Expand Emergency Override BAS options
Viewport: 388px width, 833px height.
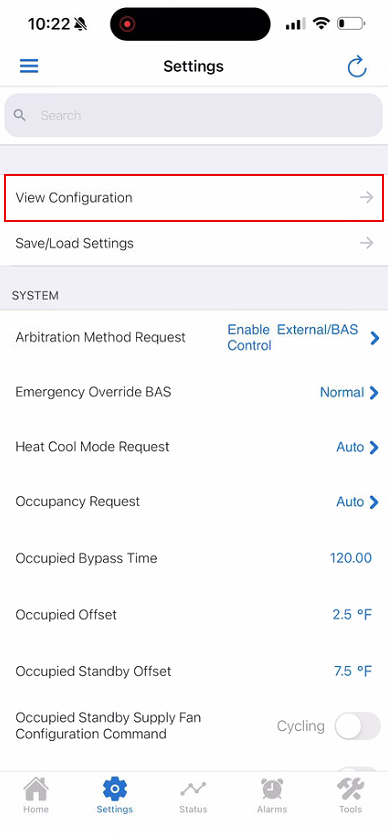[349, 393]
